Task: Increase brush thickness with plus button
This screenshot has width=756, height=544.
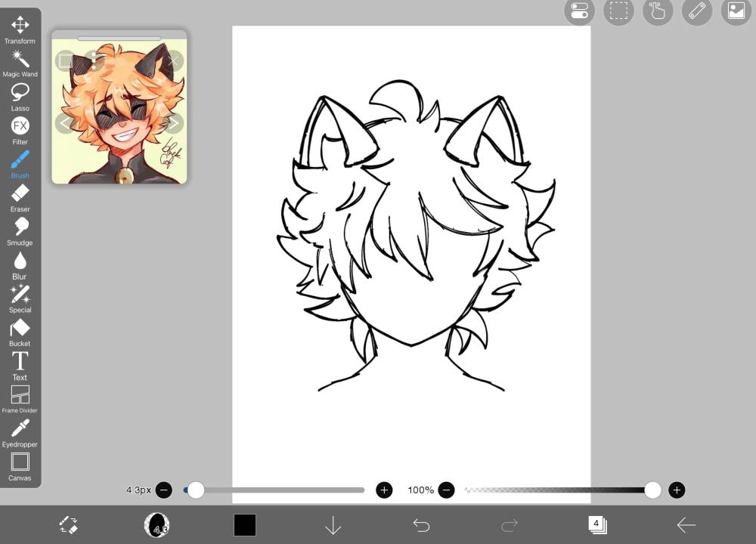Action: click(384, 490)
